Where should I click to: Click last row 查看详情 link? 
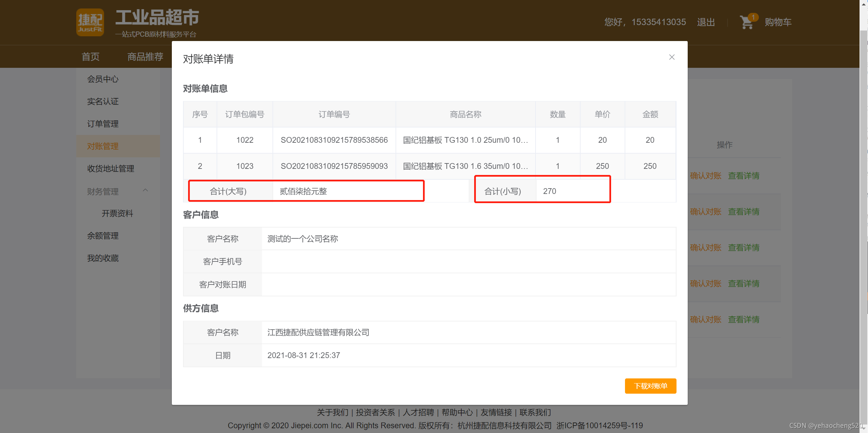coord(744,319)
